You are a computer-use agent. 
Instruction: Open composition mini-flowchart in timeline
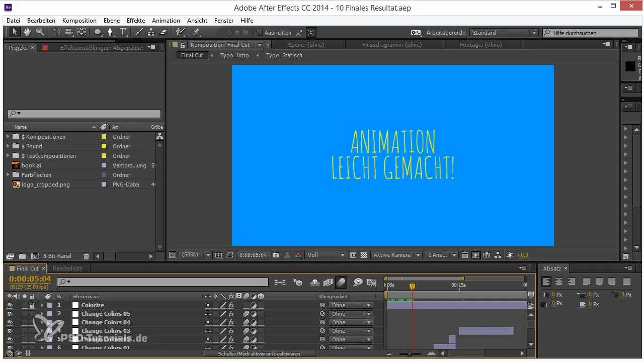(280, 282)
